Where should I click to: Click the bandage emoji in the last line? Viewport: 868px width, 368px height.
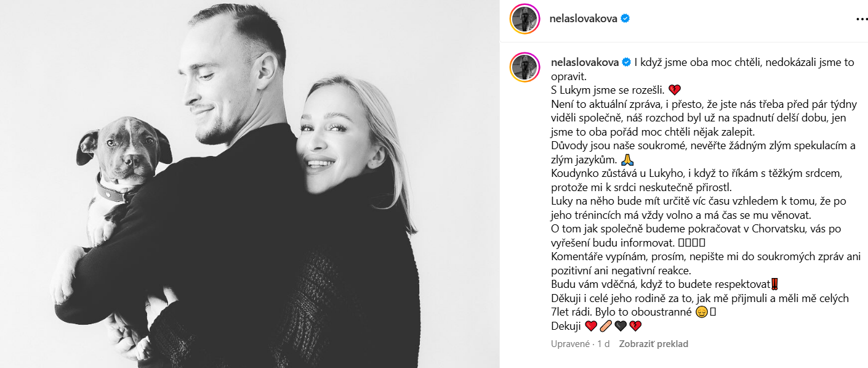pos(606,326)
